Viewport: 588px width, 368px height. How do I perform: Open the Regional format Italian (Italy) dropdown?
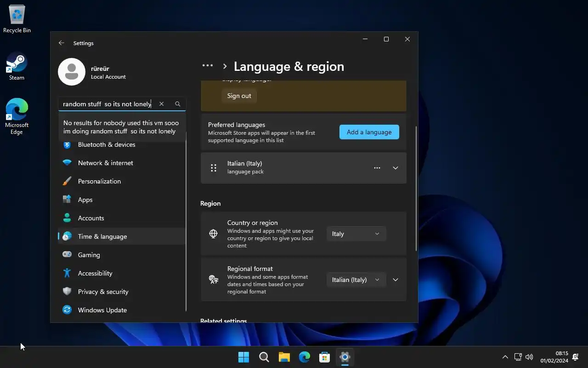click(x=356, y=280)
